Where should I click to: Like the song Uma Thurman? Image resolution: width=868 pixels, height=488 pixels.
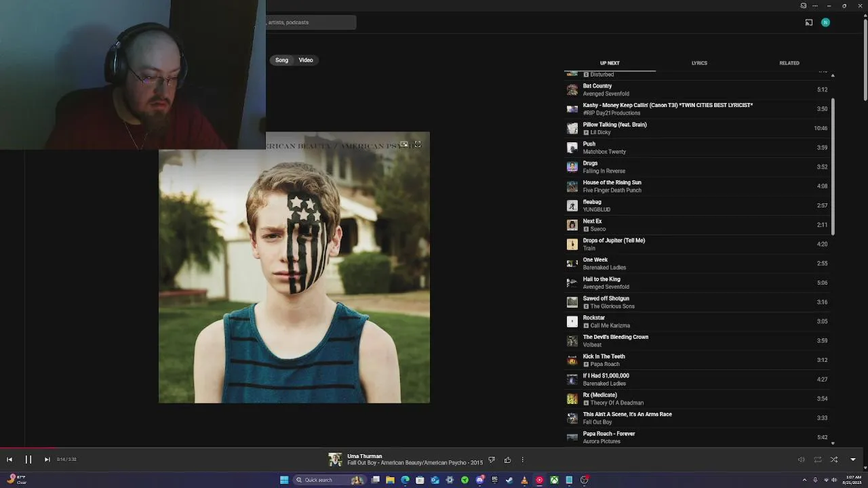[507, 460]
